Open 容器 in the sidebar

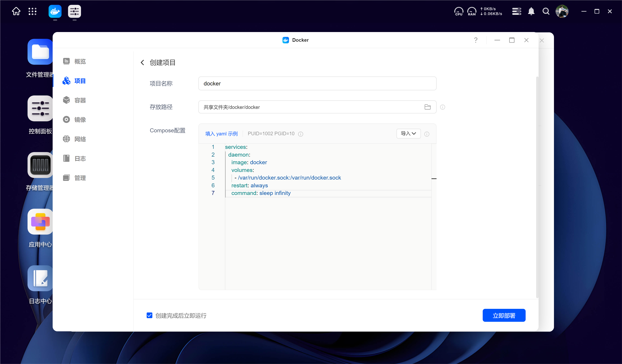point(74,100)
